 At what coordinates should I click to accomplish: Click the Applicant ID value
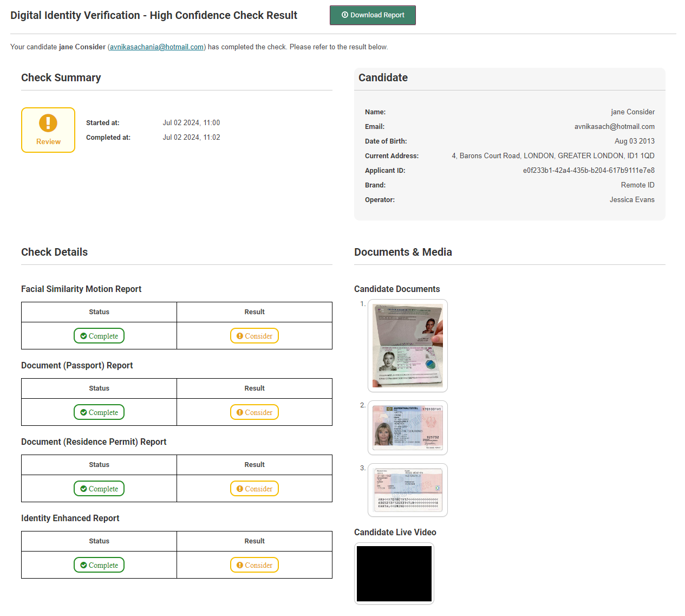click(x=589, y=171)
